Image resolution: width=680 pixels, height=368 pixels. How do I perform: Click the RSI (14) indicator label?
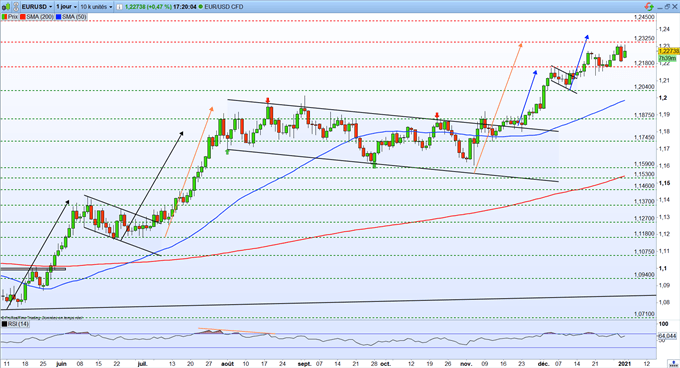pos(18,324)
